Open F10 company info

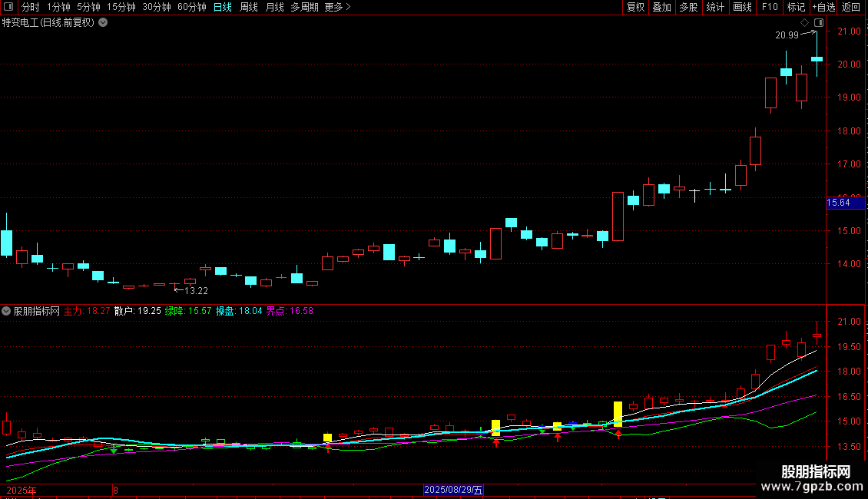tap(770, 7)
